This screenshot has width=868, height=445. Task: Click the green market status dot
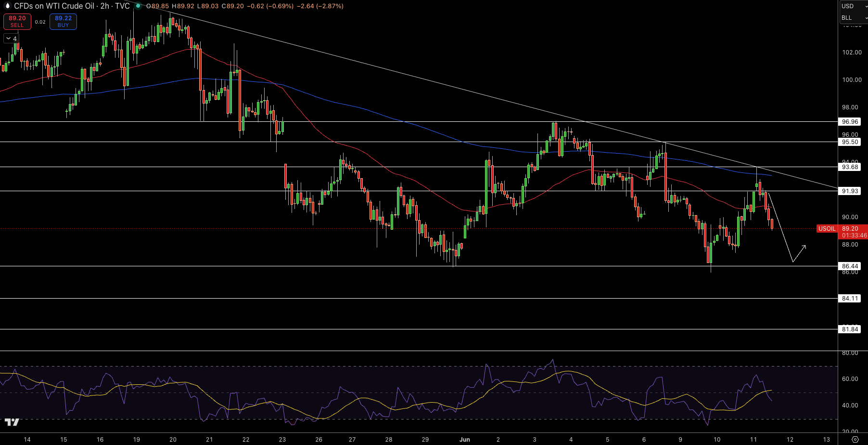[138, 6]
